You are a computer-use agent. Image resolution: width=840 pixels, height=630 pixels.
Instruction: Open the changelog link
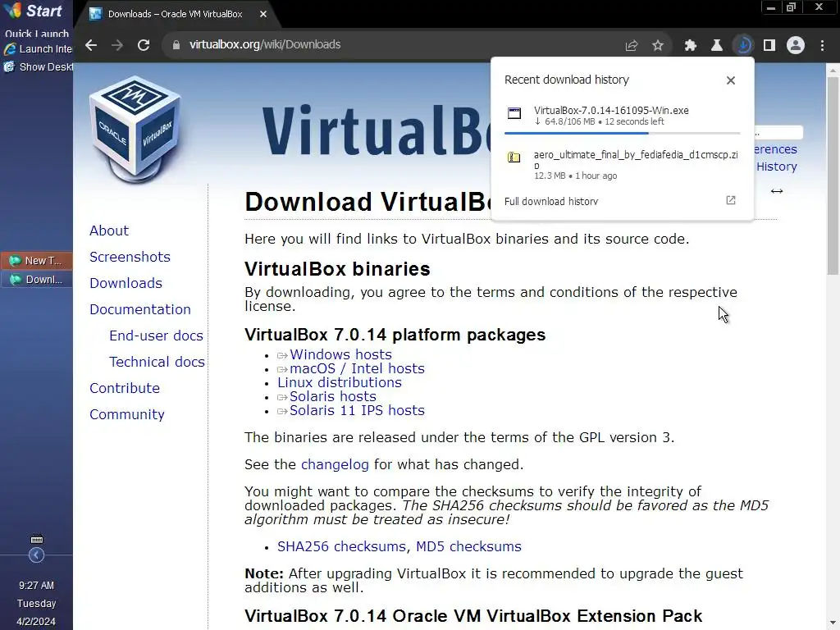[x=335, y=464]
